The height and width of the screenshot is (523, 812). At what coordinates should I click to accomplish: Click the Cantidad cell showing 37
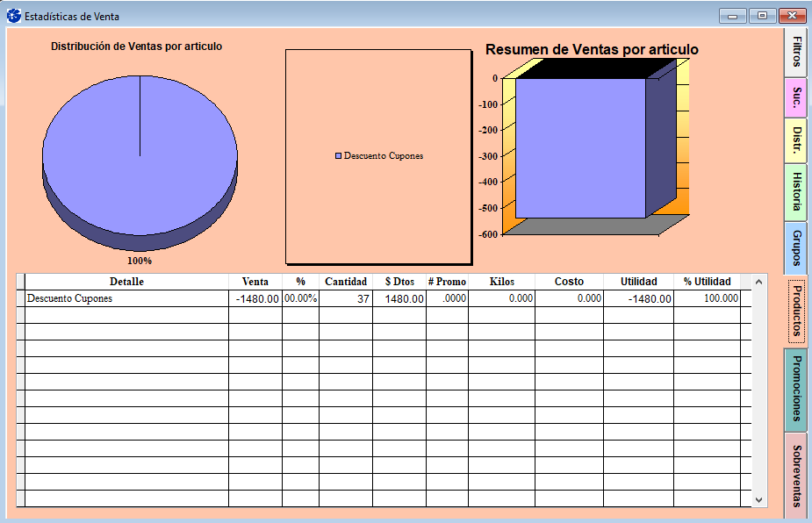click(x=345, y=298)
